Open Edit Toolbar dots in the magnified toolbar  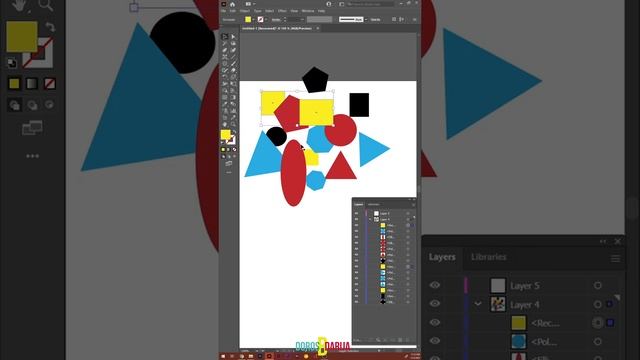pos(32,156)
